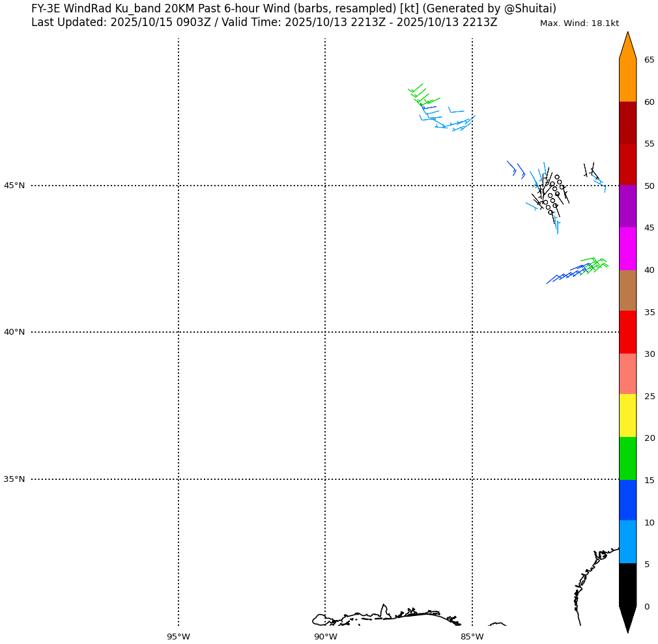
Task: Click the FY-3E WindRad chart title
Action: [x=293, y=8]
